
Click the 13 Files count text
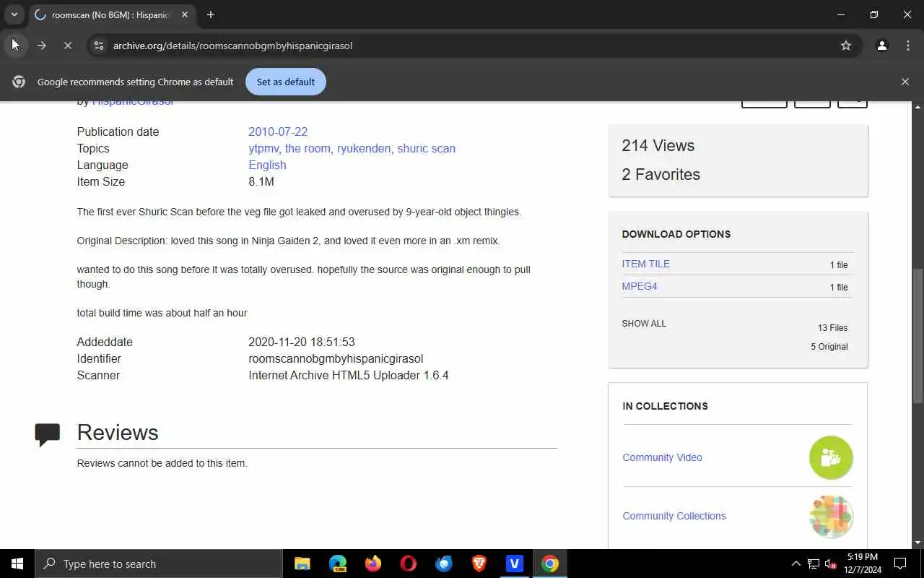[x=832, y=328]
